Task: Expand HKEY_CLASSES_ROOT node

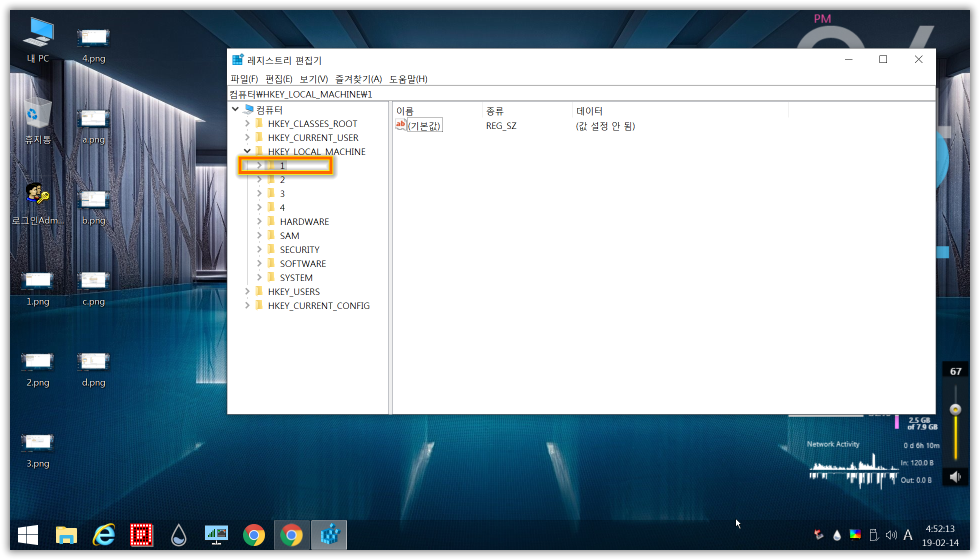Action: pyautogui.click(x=247, y=123)
